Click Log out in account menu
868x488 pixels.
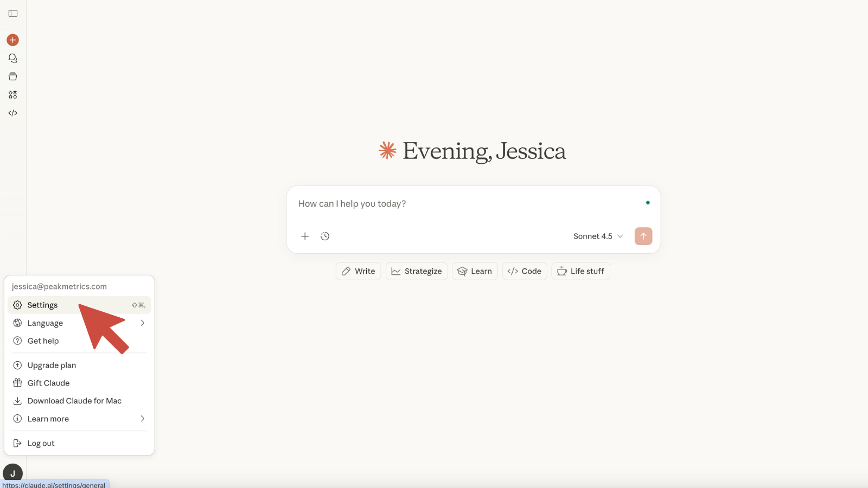[41, 444]
